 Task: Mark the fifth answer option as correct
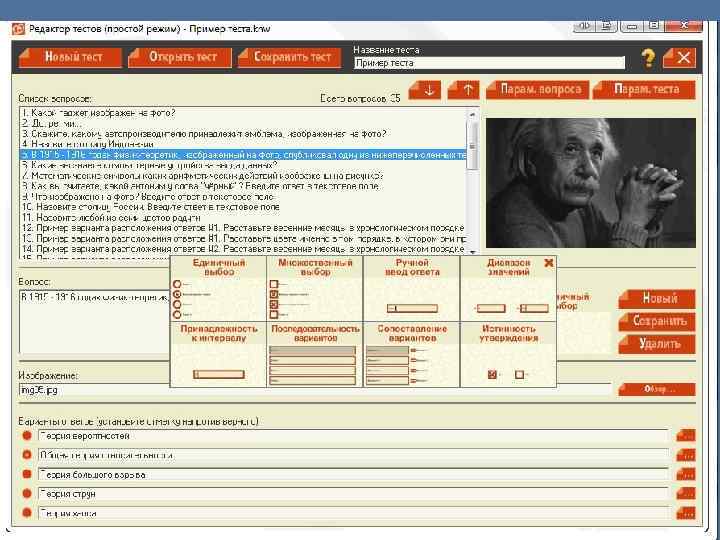click(x=27, y=513)
